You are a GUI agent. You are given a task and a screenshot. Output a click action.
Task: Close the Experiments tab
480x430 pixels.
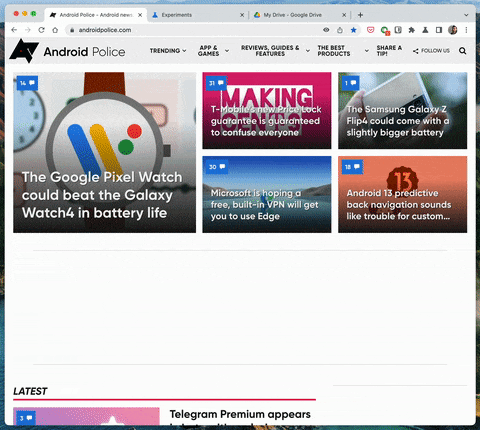pos(242,15)
